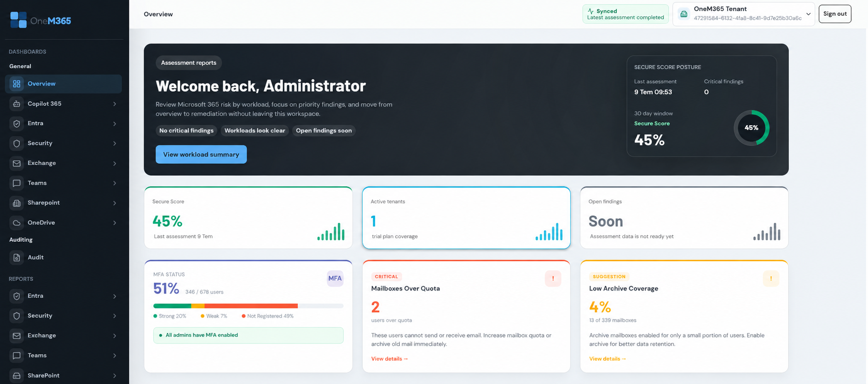This screenshot has height=384, width=868.
Task: Expand the Reports Teams chevron
Action: pos(115,356)
